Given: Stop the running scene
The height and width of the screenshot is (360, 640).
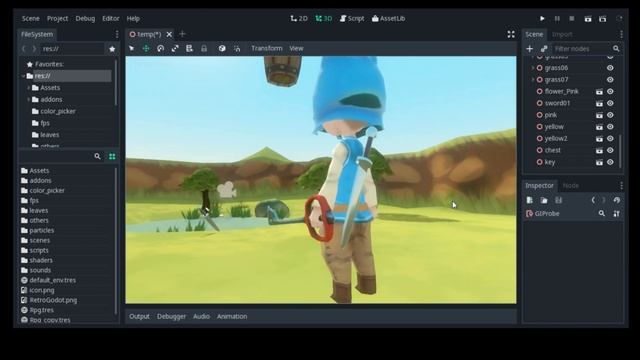Looking at the screenshot, I should tap(572, 18).
